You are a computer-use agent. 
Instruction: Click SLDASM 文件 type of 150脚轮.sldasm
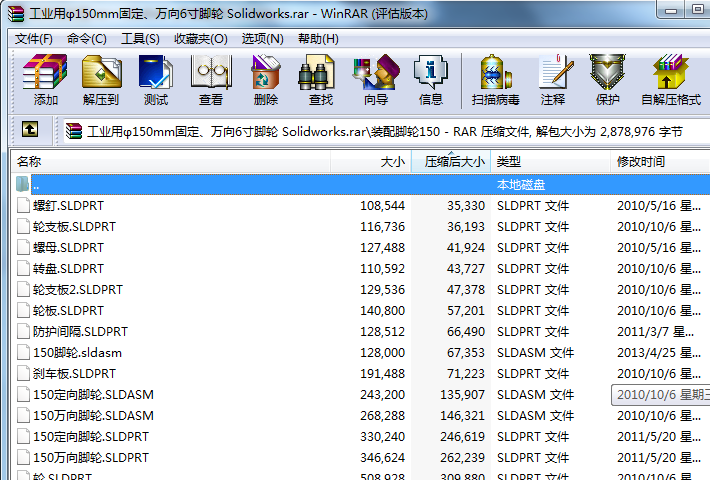[x=535, y=352]
